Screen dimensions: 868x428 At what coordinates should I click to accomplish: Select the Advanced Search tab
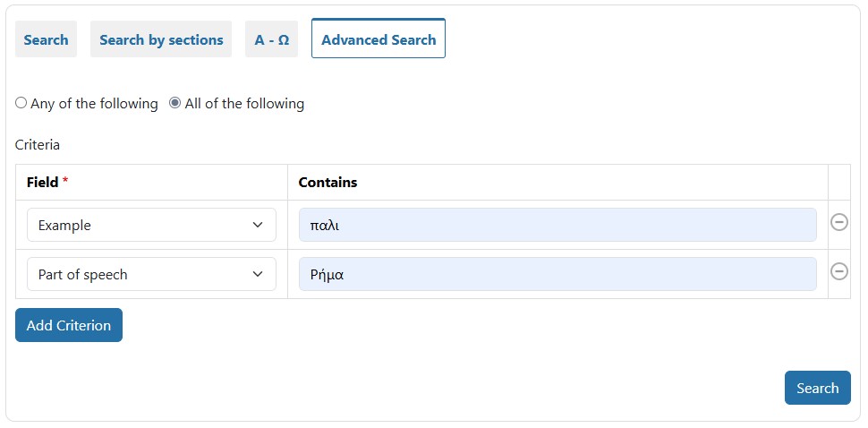[x=379, y=39]
